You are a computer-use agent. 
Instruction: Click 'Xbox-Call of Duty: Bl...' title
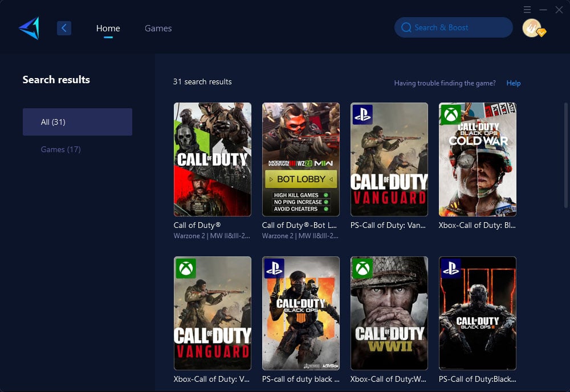tap(477, 225)
